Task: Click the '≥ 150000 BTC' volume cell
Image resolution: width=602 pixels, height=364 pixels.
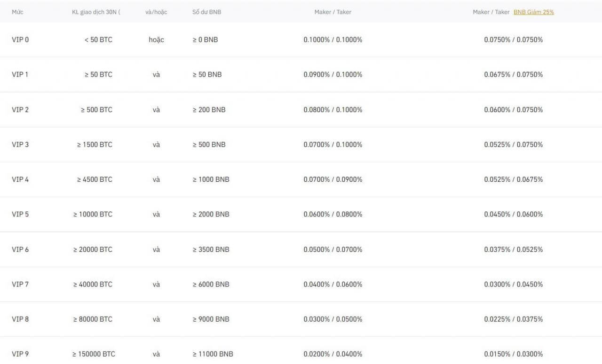Action: tap(94, 354)
